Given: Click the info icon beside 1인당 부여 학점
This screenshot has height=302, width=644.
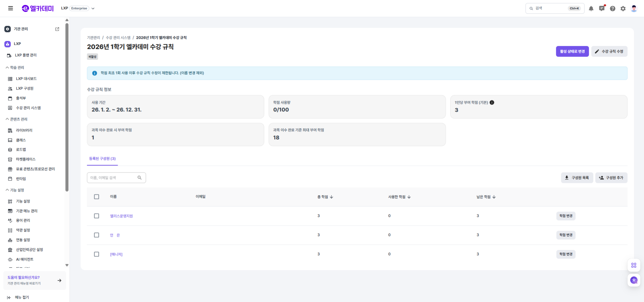Looking at the screenshot, I should point(492,102).
